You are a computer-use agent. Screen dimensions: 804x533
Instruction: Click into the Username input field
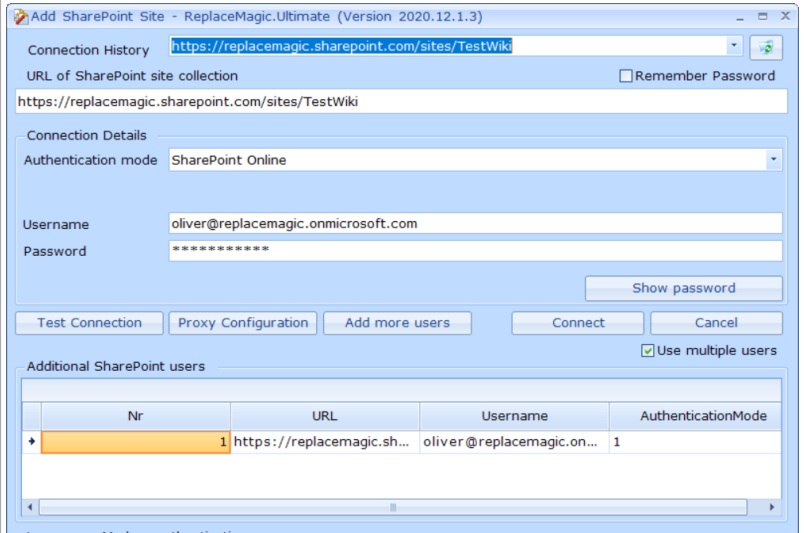475,224
